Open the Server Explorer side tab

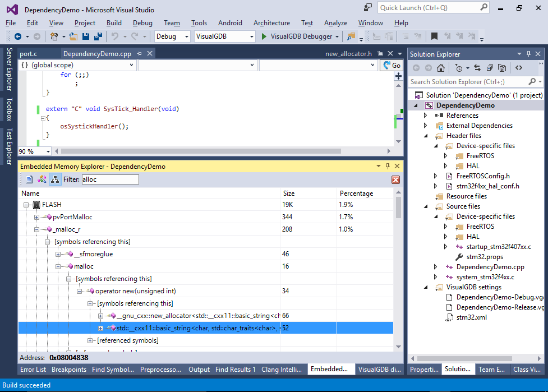(x=10, y=69)
